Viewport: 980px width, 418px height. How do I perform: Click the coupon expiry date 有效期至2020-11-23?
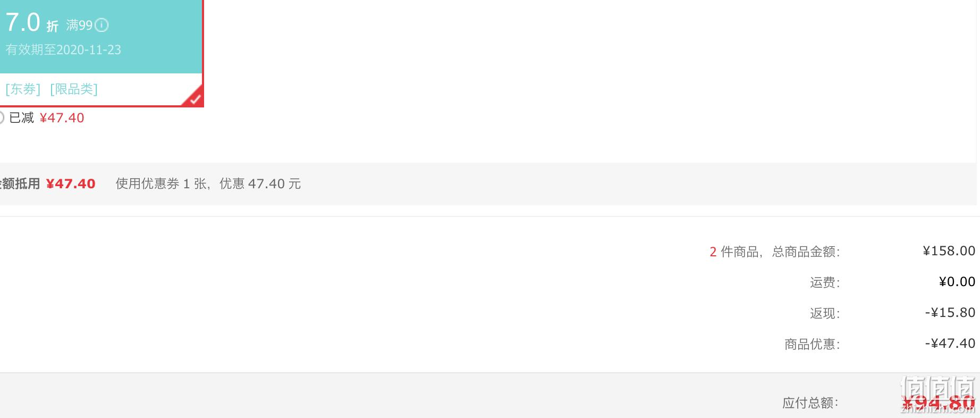pyautogui.click(x=63, y=49)
